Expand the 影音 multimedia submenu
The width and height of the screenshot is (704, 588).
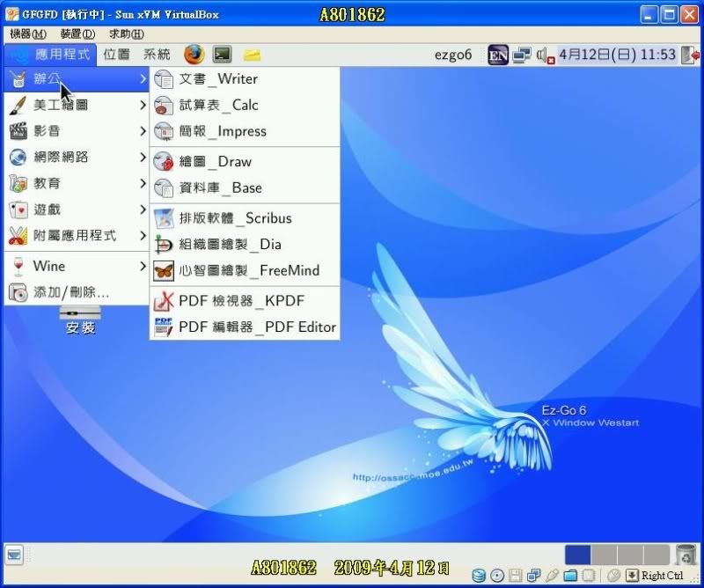77,131
